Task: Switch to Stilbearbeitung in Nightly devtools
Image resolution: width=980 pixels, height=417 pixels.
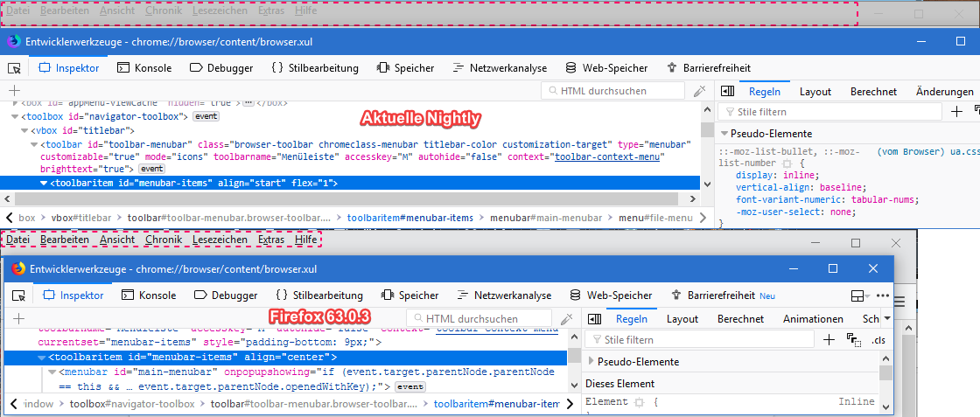Action: [x=316, y=68]
